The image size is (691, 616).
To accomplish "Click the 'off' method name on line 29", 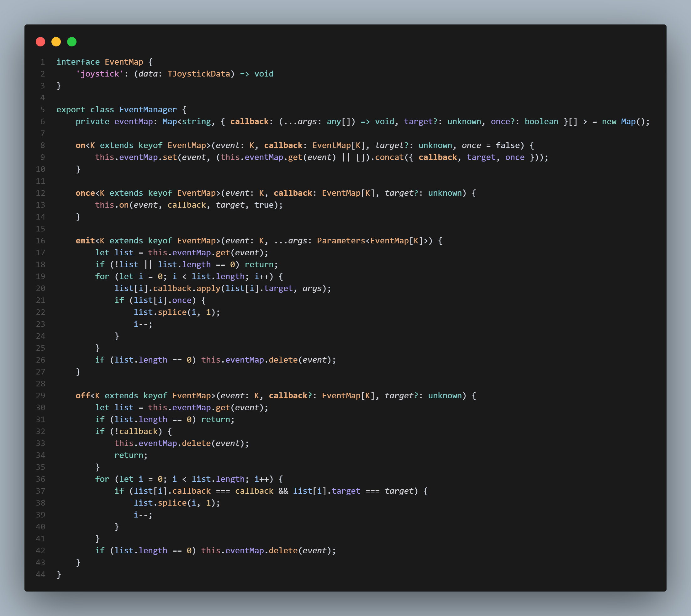I will tap(82, 396).
